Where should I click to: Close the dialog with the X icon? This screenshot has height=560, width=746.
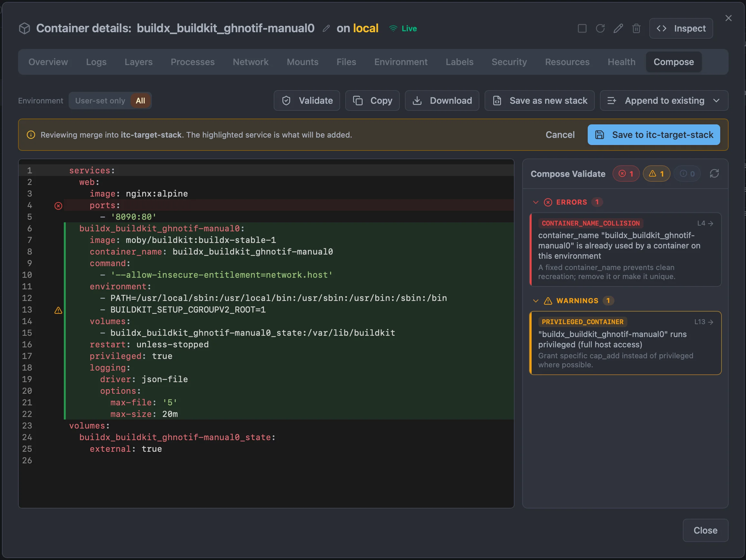729,18
